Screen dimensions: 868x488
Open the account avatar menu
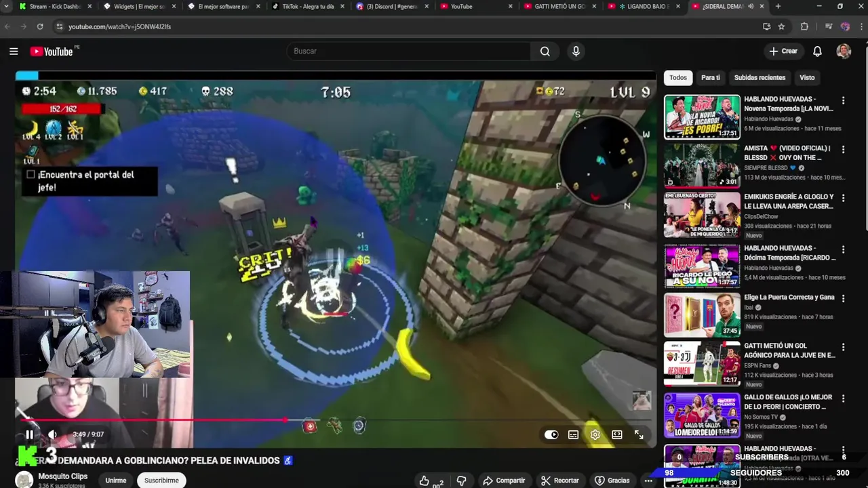[844, 51]
